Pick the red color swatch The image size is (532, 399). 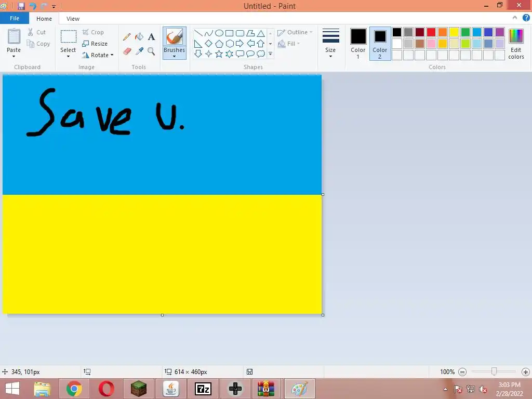pos(431,32)
